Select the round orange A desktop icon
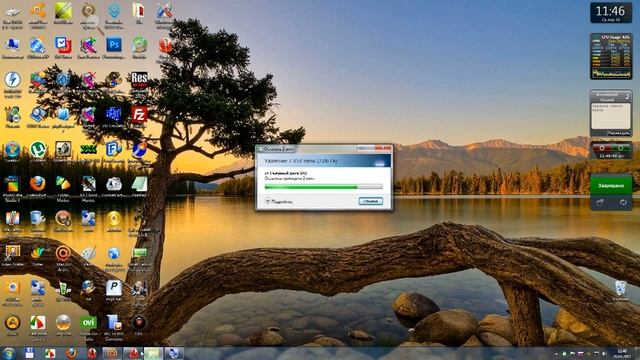Viewport: 640px width, 360px height. tap(12, 322)
